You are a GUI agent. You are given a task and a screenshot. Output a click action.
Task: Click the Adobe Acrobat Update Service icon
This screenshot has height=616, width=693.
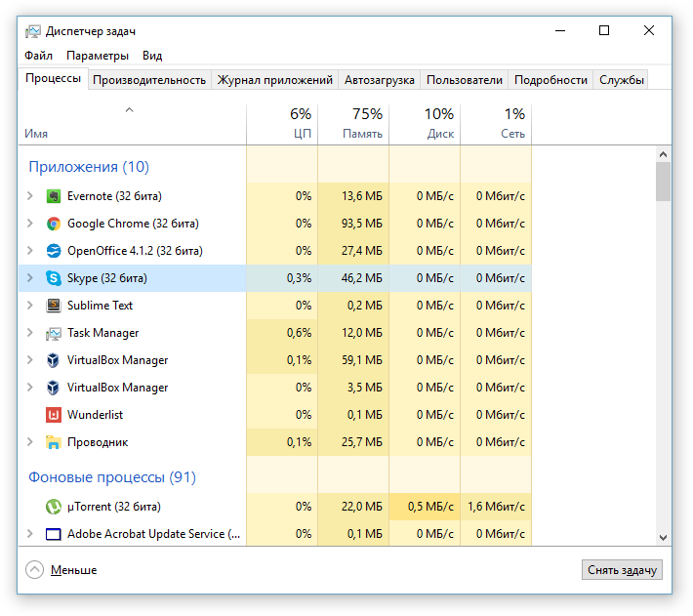tap(54, 534)
